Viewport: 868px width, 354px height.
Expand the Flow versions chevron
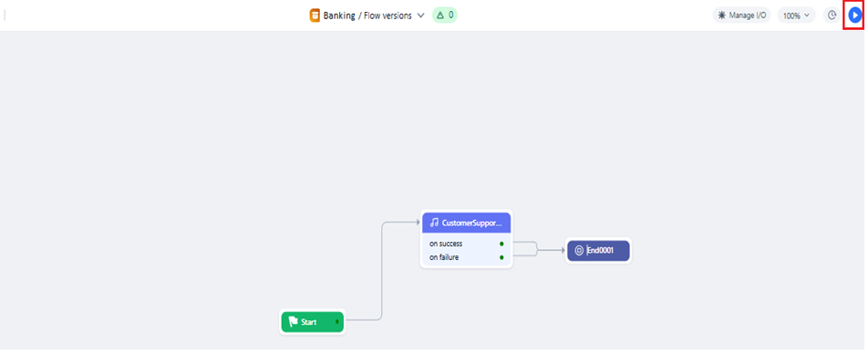click(420, 16)
